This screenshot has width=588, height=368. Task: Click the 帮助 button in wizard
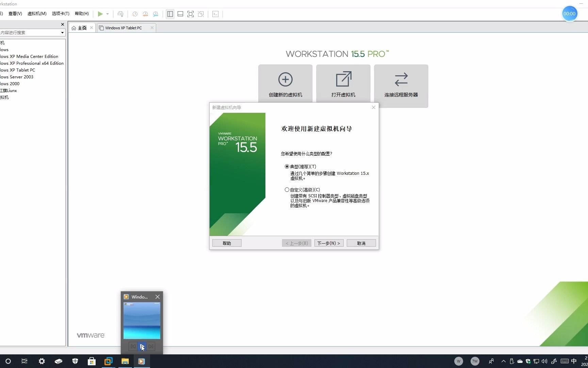[x=227, y=243]
